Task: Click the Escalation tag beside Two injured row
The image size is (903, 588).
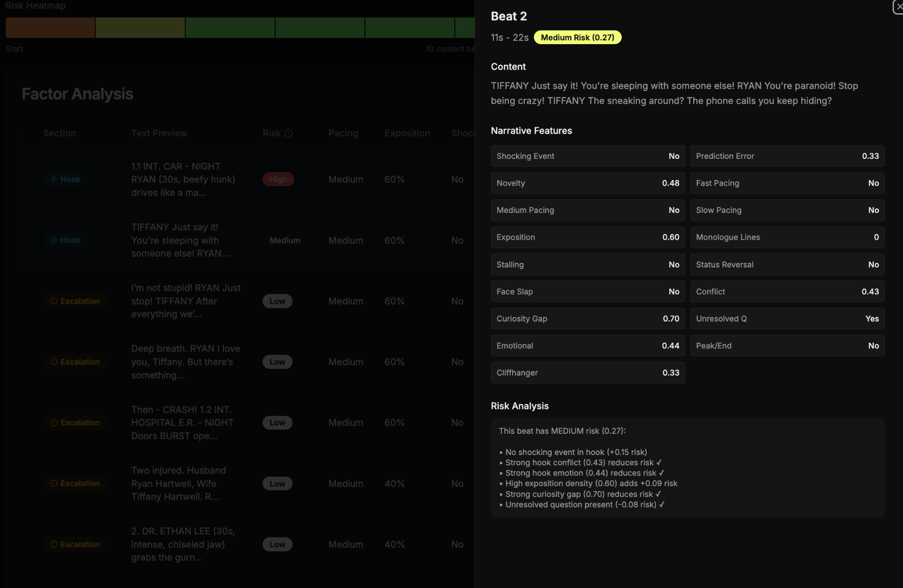Action: tap(75, 483)
